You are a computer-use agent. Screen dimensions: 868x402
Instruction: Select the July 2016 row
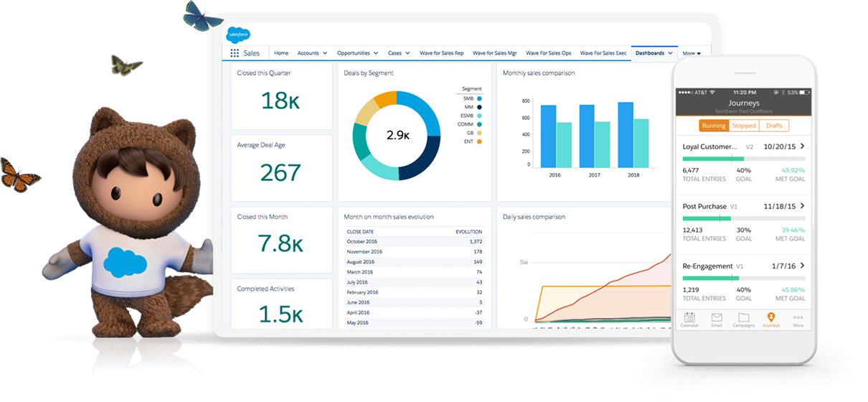tap(415, 282)
